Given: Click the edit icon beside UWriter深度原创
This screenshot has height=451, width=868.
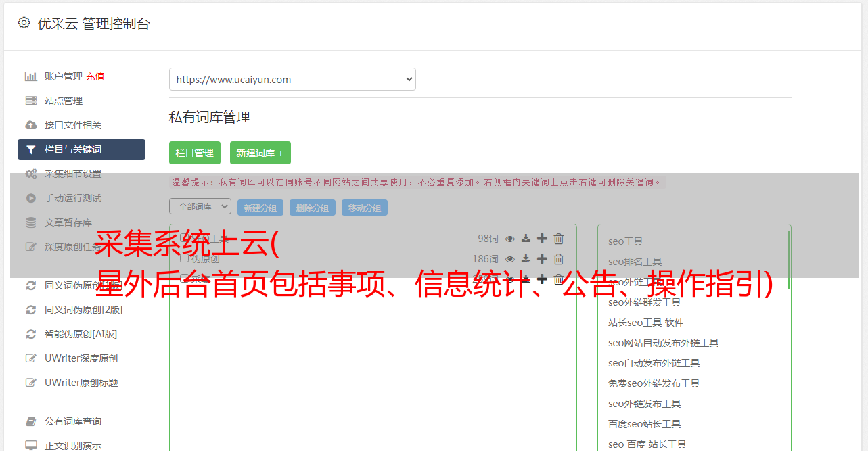Looking at the screenshot, I should click(x=31, y=358).
